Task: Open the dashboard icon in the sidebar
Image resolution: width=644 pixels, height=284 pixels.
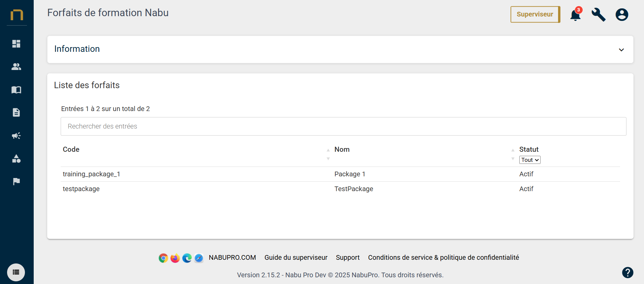Action: pyautogui.click(x=16, y=44)
